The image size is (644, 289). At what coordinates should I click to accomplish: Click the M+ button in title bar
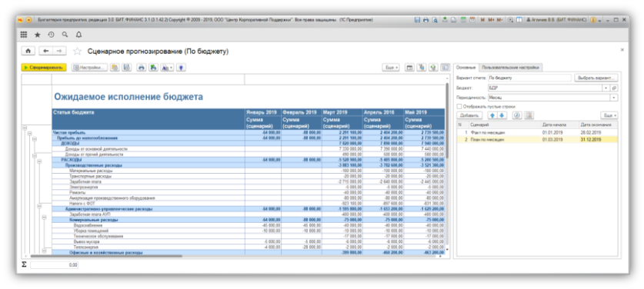coord(491,20)
